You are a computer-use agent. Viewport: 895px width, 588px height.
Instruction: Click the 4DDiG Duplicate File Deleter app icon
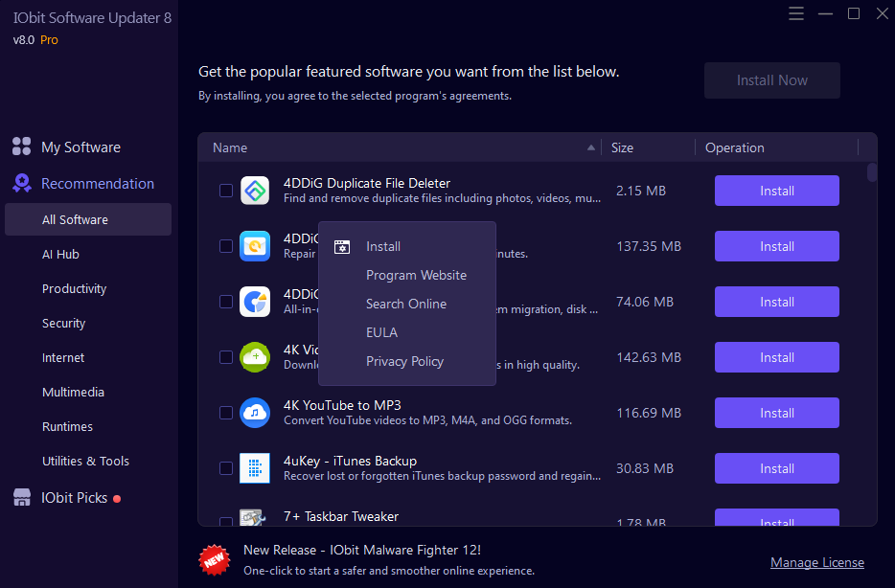tap(255, 191)
